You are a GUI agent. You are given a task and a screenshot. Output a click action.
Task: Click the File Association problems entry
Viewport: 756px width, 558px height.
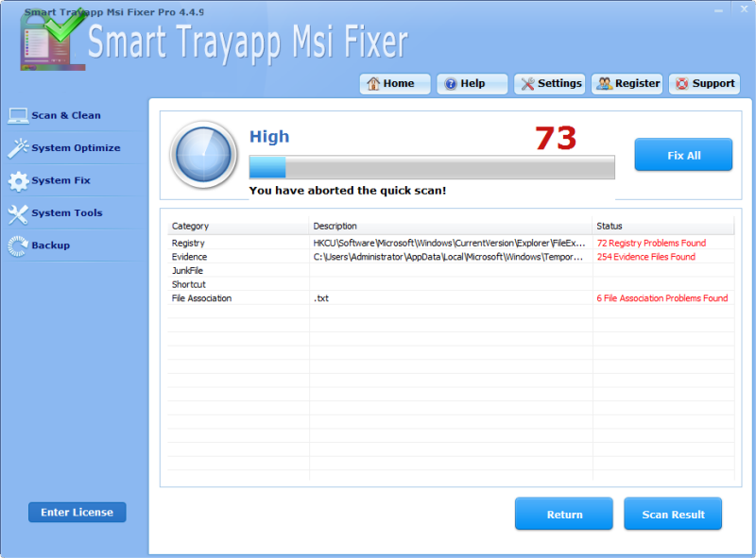661,297
